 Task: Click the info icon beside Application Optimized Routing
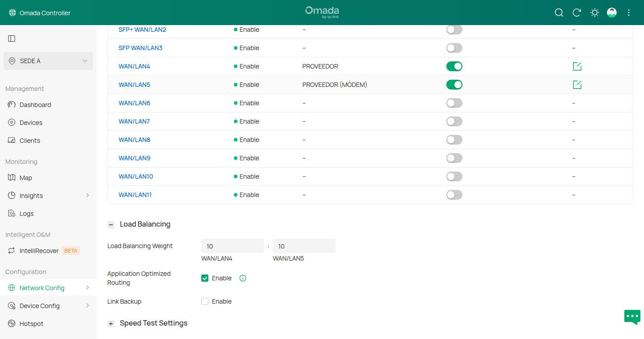(x=243, y=278)
